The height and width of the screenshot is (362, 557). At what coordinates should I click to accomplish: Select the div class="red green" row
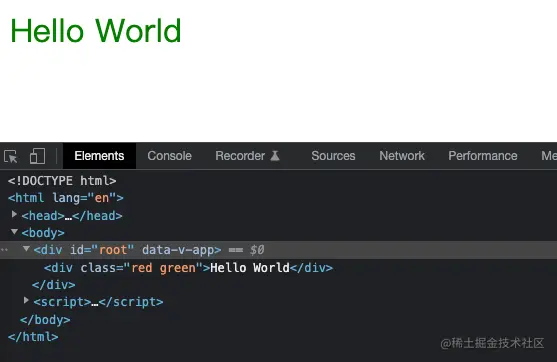pos(188,268)
